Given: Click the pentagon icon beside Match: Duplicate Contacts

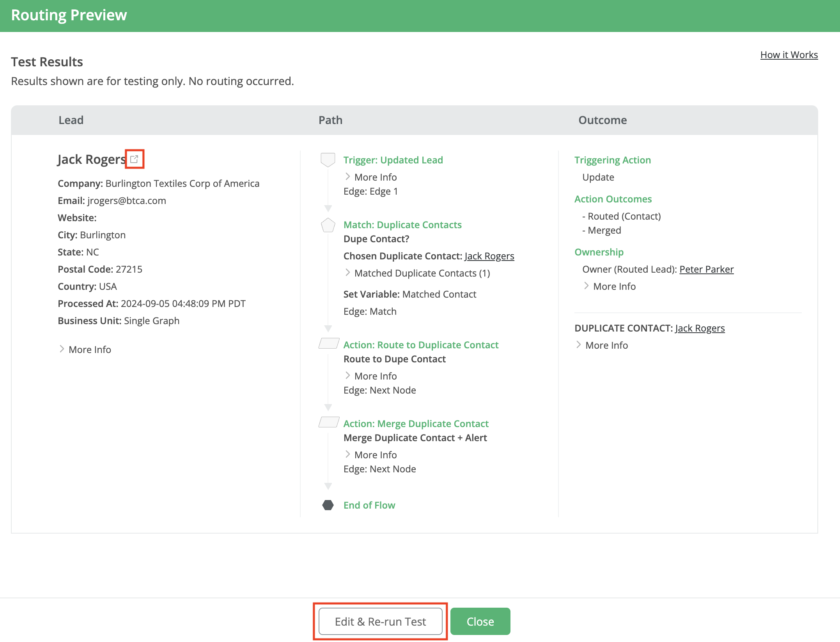Looking at the screenshot, I should tap(328, 225).
